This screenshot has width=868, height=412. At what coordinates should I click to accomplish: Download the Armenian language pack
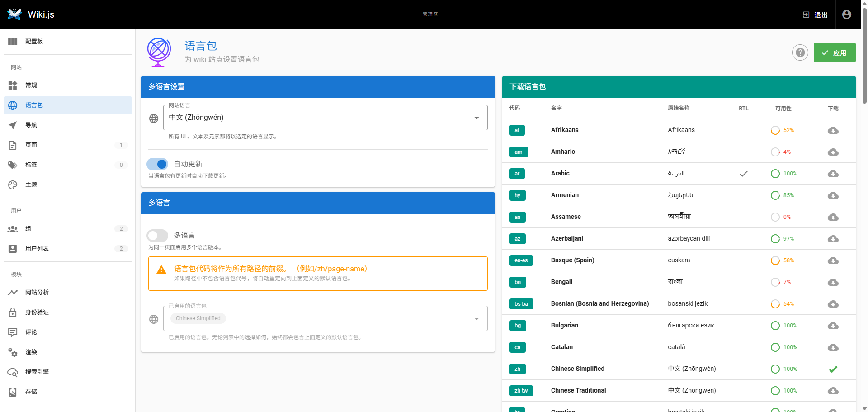833,195
